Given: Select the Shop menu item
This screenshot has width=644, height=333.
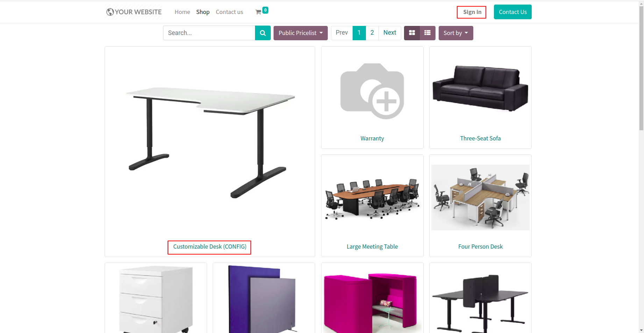Looking at the screenshot, I should point(203,12).
